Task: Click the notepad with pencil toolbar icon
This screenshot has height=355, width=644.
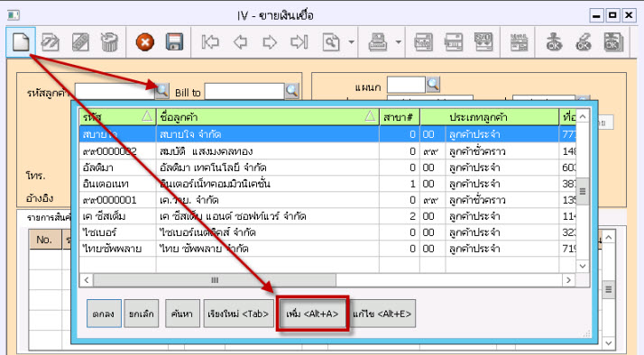Action: point(80,41)
